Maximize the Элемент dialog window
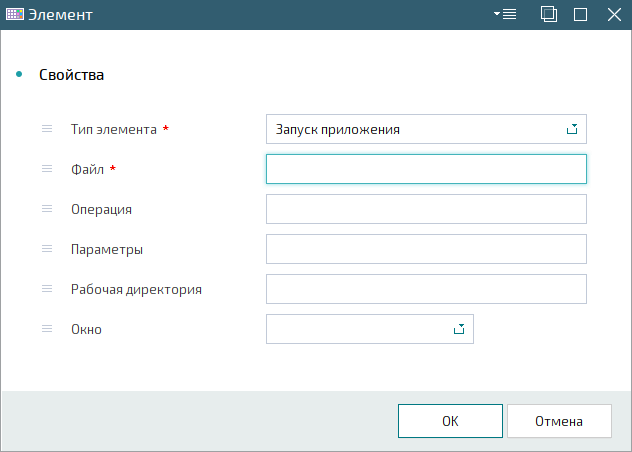The image size is (632, 452). coord(580,15)
